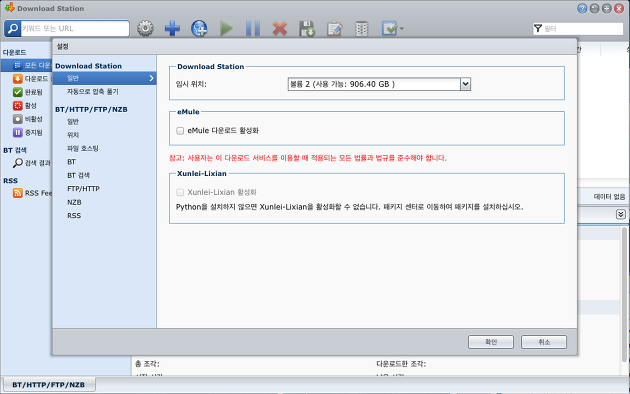The width and height of the screenshot is (630, 394).
Task: Select 일반 under Download Station settings
Action: 104,78
